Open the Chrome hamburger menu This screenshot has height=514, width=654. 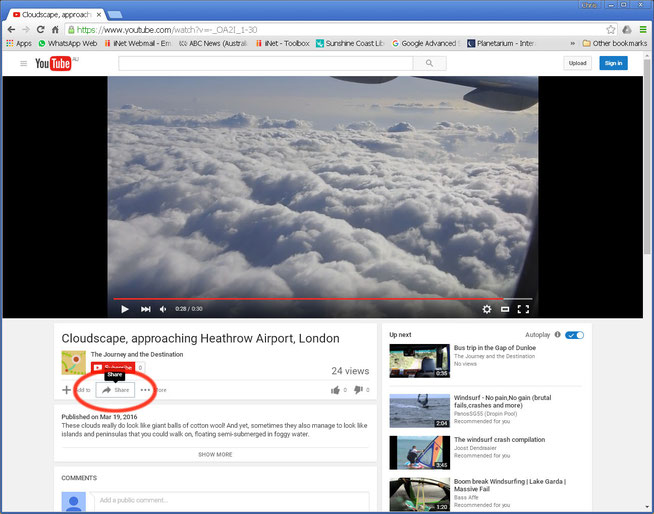click(x=644, y=30)
